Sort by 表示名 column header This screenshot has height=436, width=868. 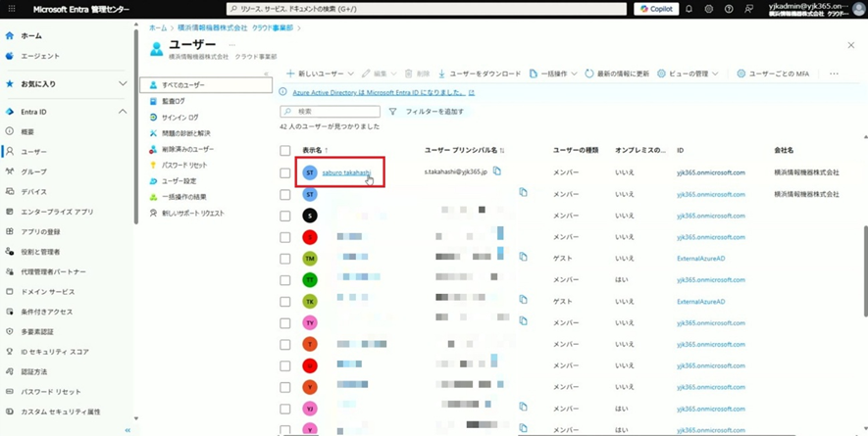click(x=312, y=151)
